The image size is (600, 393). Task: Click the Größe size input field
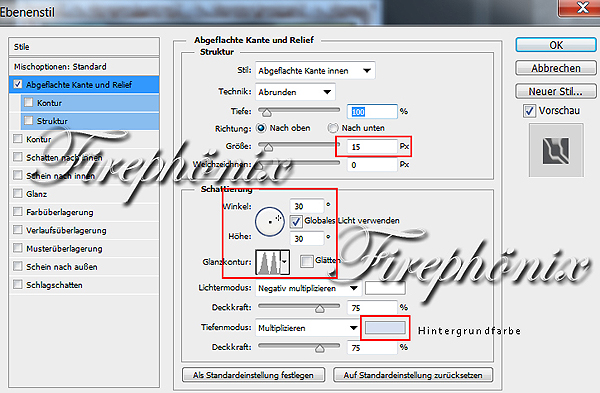[x=372, y=147]
